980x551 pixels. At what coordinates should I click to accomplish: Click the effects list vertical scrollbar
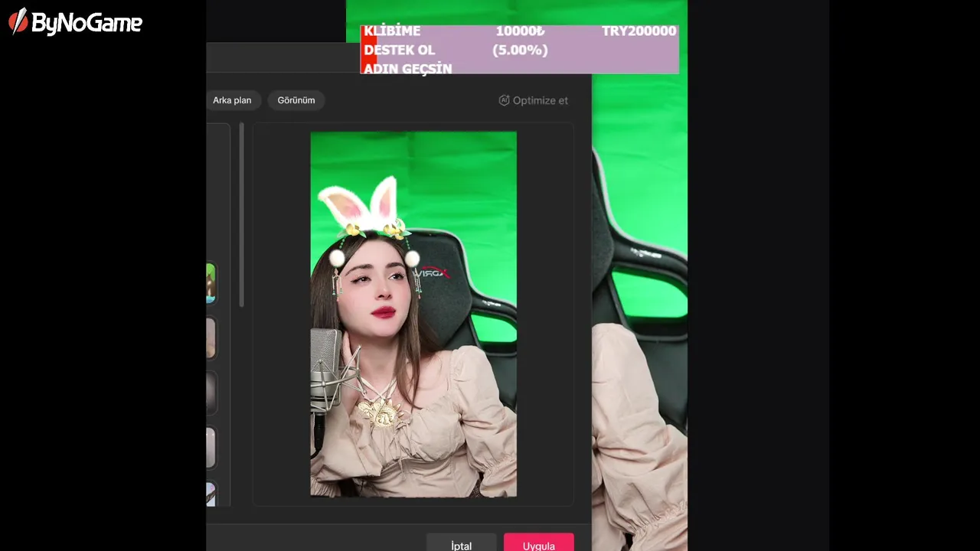click(x=242, y=214)
